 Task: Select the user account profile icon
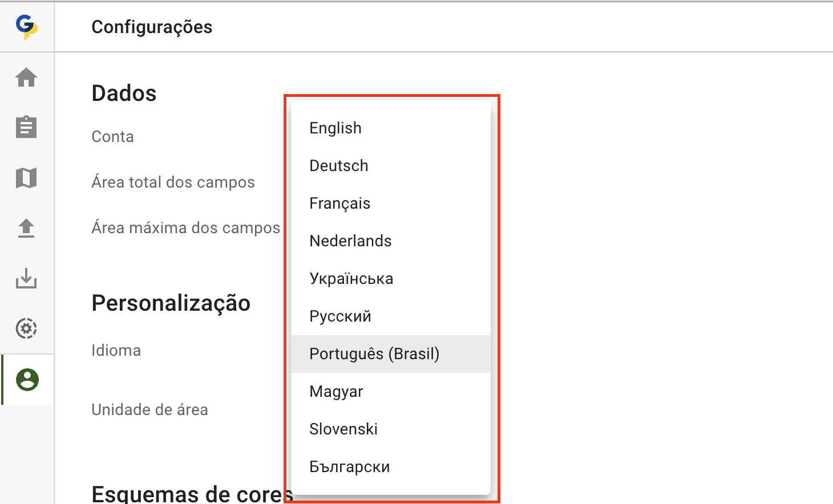coord(27,380)
